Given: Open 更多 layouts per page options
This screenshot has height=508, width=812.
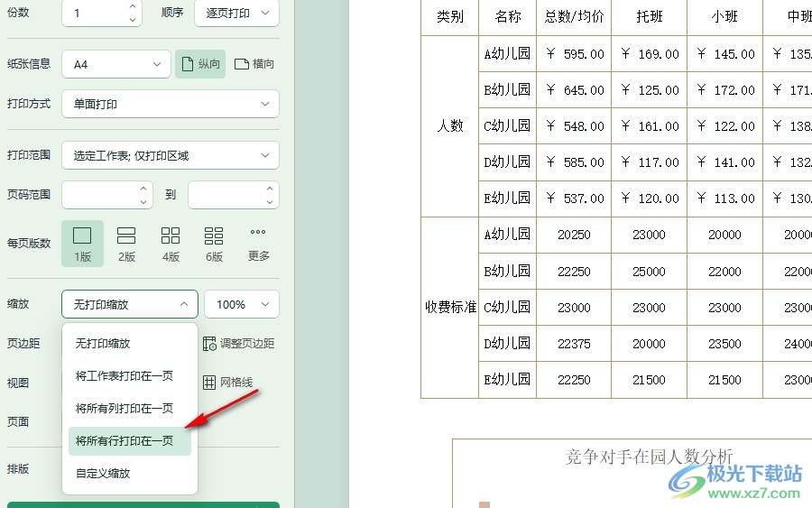Looking at the screenshot, I should 258,244.
